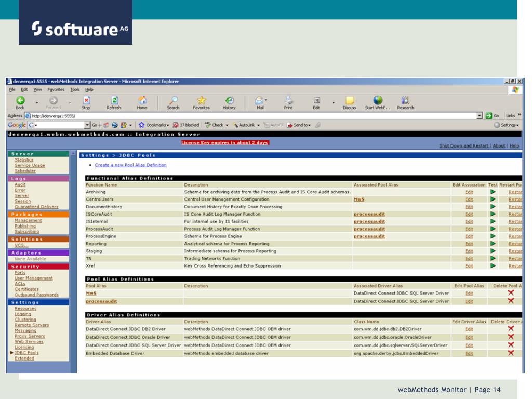Open the About link
The image size is (532, 399).
[499, 145]
